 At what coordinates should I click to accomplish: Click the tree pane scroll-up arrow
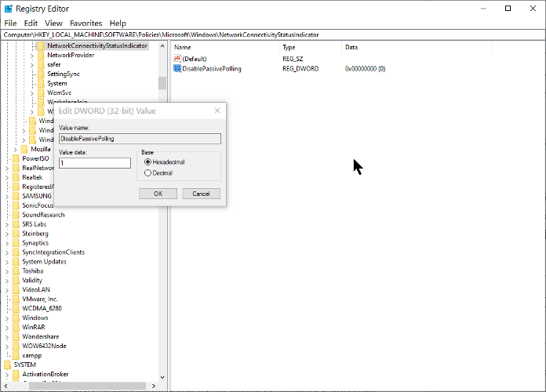click(162, 45)
